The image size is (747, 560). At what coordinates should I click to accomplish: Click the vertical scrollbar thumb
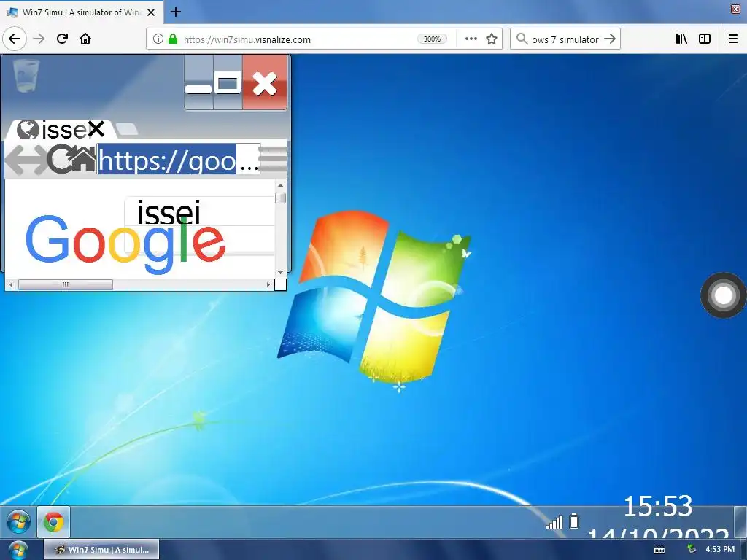281,198
